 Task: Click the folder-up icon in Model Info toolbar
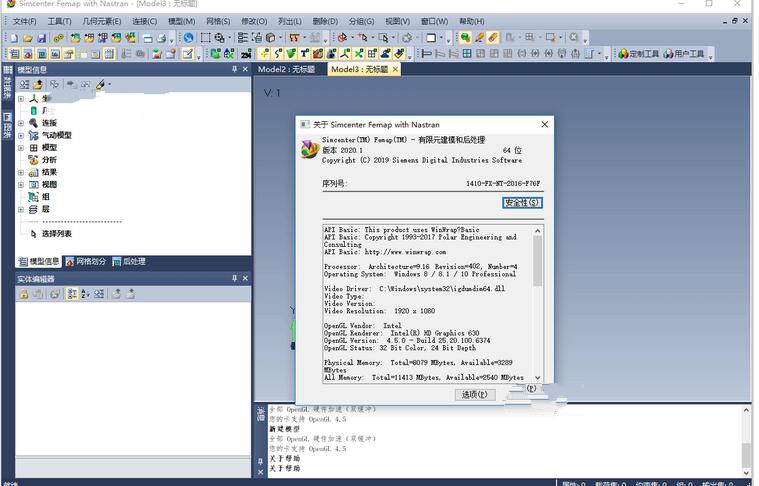pyautogui.click(x=37, y=84)
